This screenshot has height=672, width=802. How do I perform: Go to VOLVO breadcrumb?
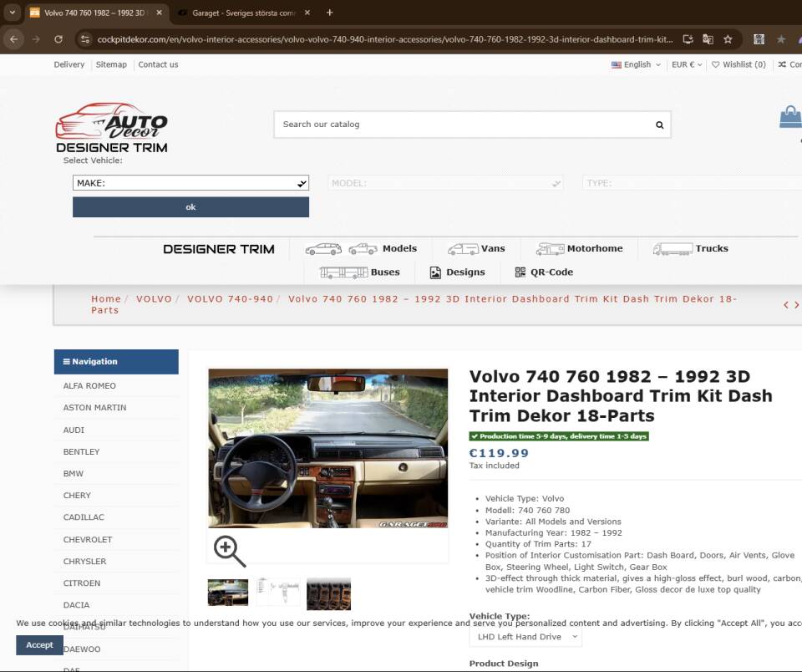(154, 299)
